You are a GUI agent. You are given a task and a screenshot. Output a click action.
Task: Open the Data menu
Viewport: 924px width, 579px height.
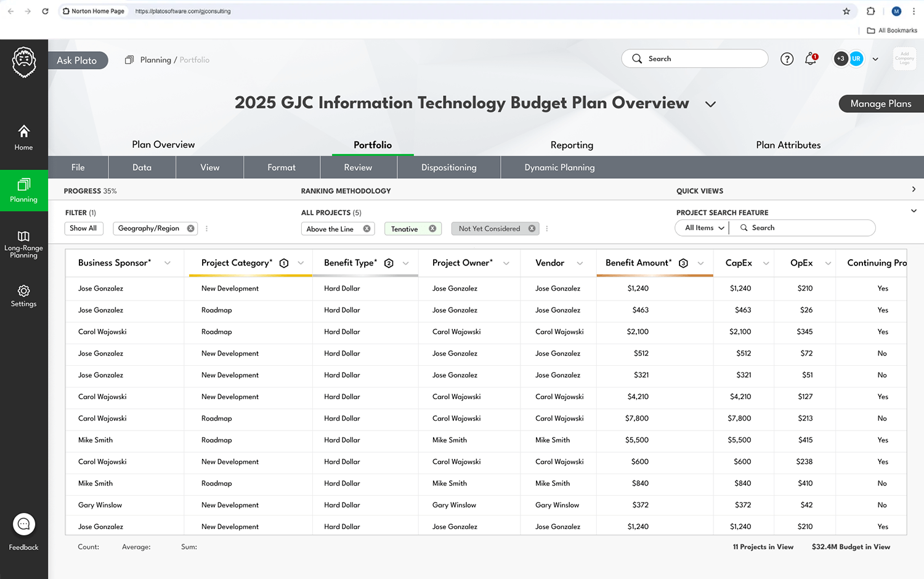[142, 168]
